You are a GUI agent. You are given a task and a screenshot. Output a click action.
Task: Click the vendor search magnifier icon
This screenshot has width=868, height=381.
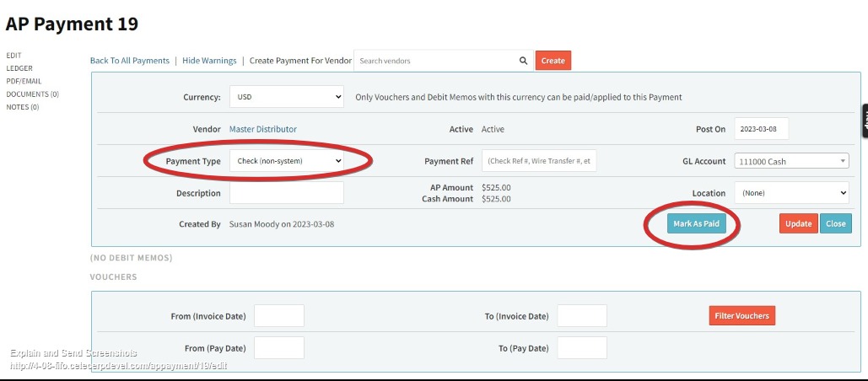(523, 61)
